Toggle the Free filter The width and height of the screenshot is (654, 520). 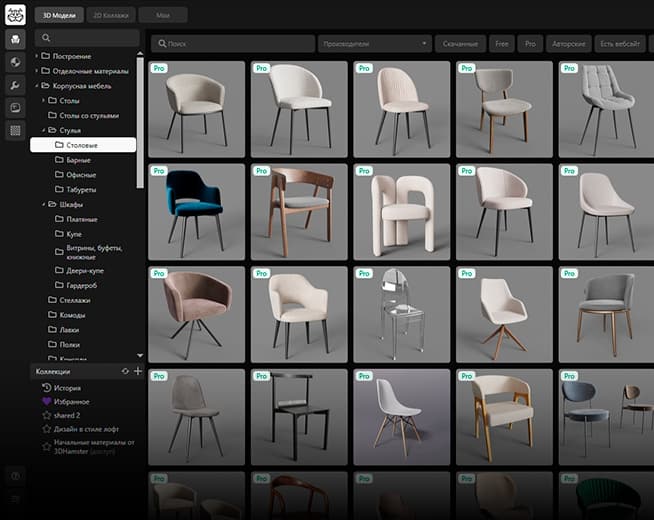[501, 44]
